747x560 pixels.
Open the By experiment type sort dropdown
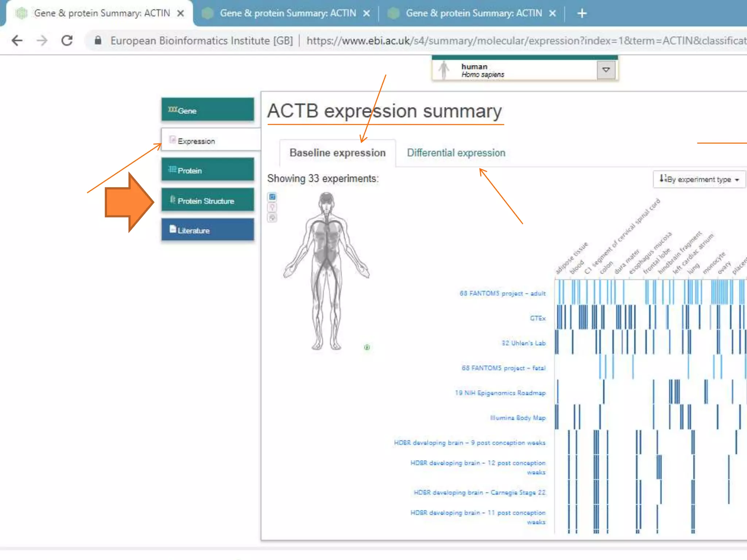point(698,179)
